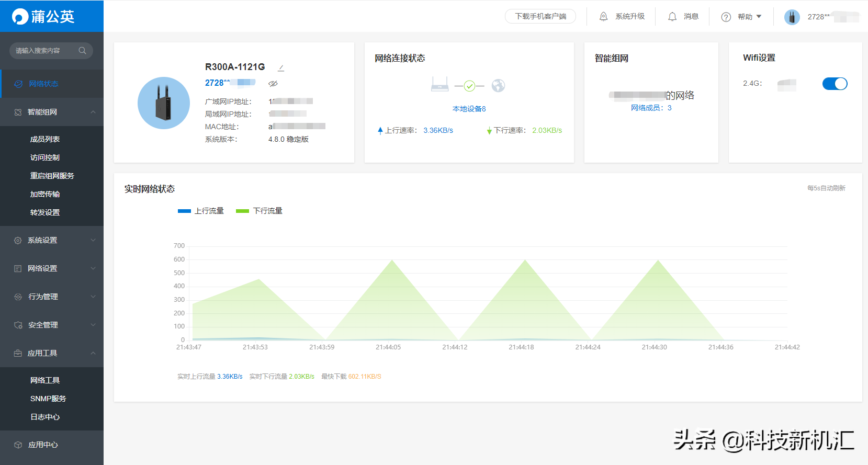Click the 2728** serial number link

pyautogui.click(x=230, y=83)
